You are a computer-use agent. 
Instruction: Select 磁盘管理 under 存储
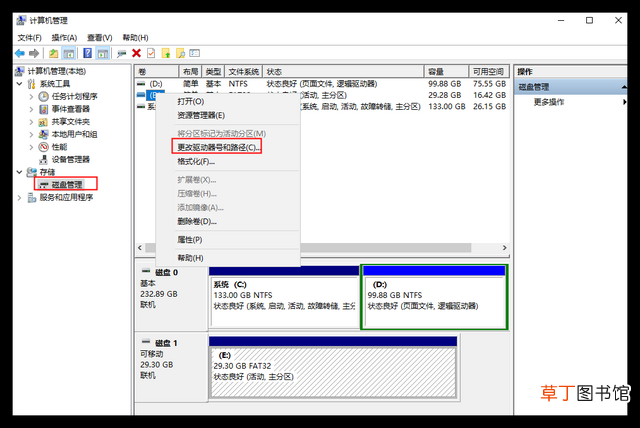tap(67, 185)
